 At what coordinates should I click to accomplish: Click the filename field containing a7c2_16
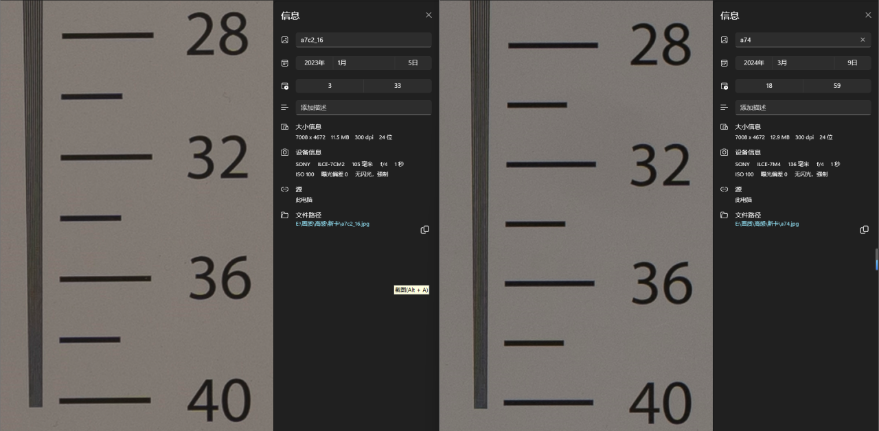[362, 40]
